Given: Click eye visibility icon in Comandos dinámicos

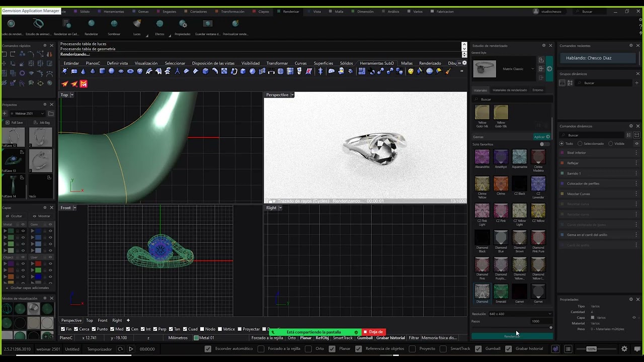Looking at the screenshot, I should (637, 143).
